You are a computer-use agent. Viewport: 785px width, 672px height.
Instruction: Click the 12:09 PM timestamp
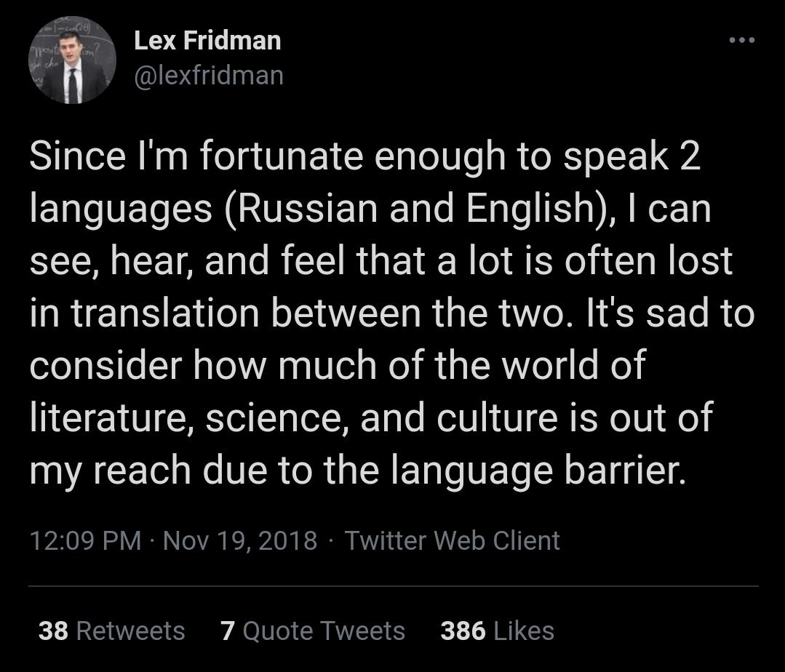(86, 540)
